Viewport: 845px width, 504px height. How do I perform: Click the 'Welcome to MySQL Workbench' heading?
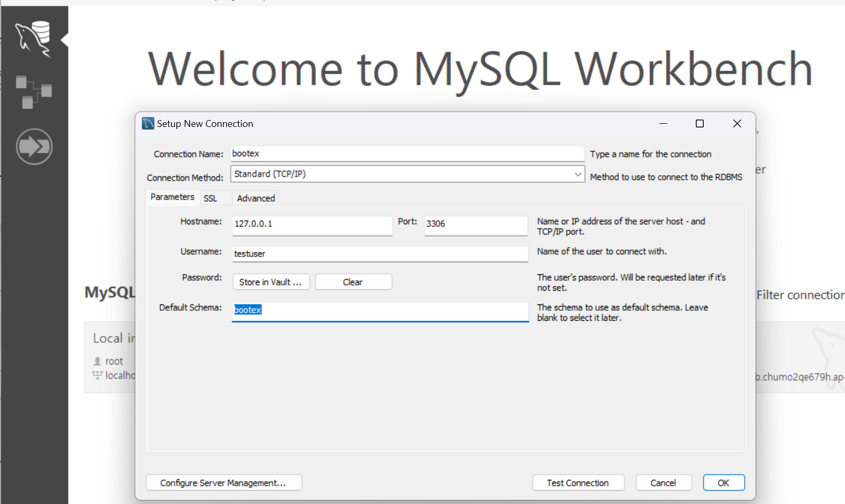480,70
